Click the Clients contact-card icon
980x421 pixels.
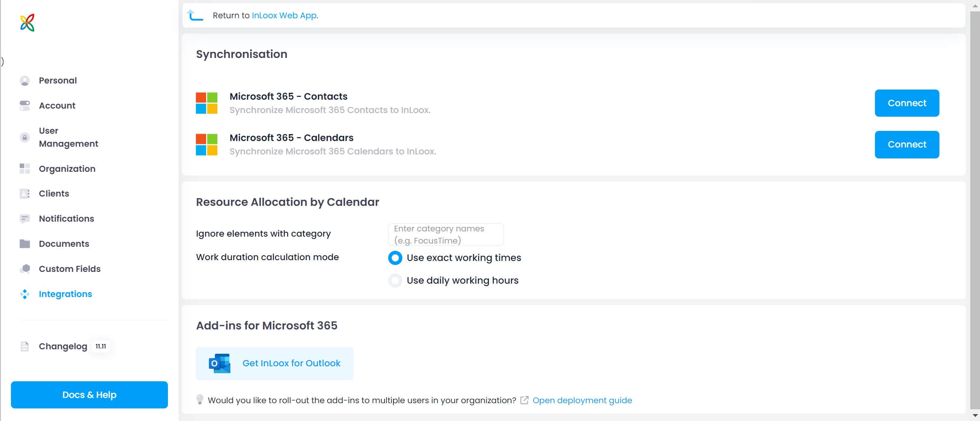coord(25,193)
